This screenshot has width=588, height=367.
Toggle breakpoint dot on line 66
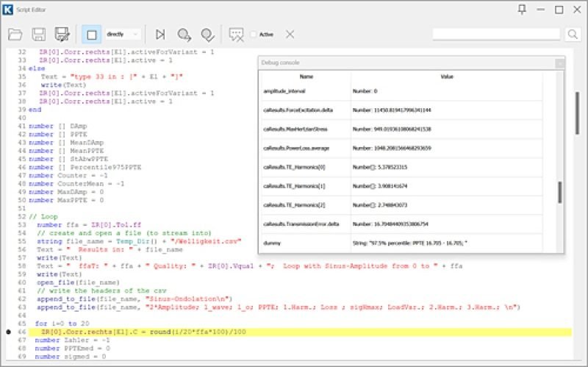9,332
